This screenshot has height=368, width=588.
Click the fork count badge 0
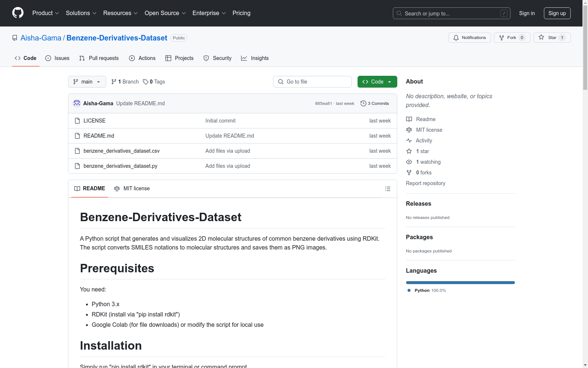pos(522,38)
